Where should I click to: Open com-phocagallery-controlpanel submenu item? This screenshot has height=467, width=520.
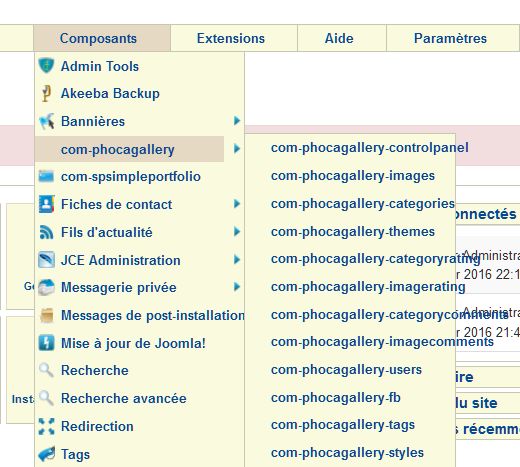click(x=369, y=148)
